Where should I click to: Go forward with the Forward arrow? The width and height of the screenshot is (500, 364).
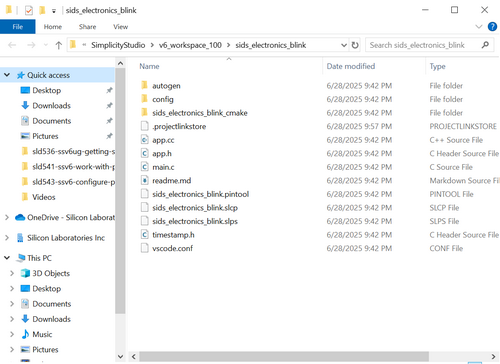pyautogui.click(x=31, y=45)
